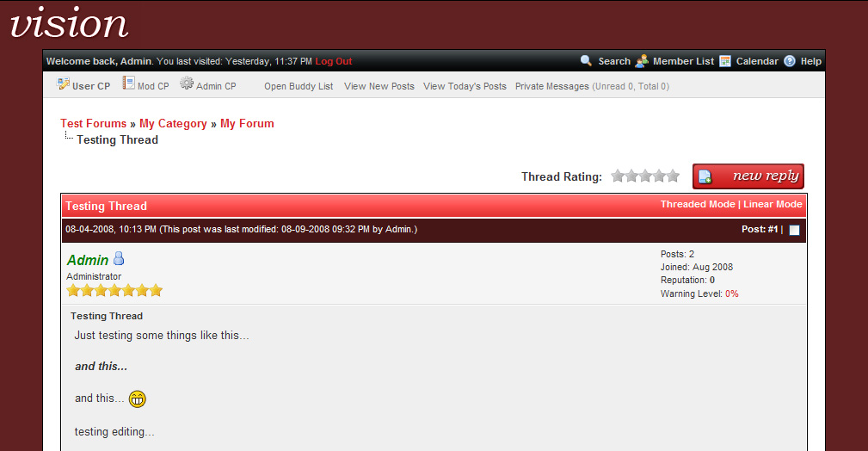The height and width of the screenshot is (451, 868).
Task: Rate thread two stars
Action: (631, 176)
